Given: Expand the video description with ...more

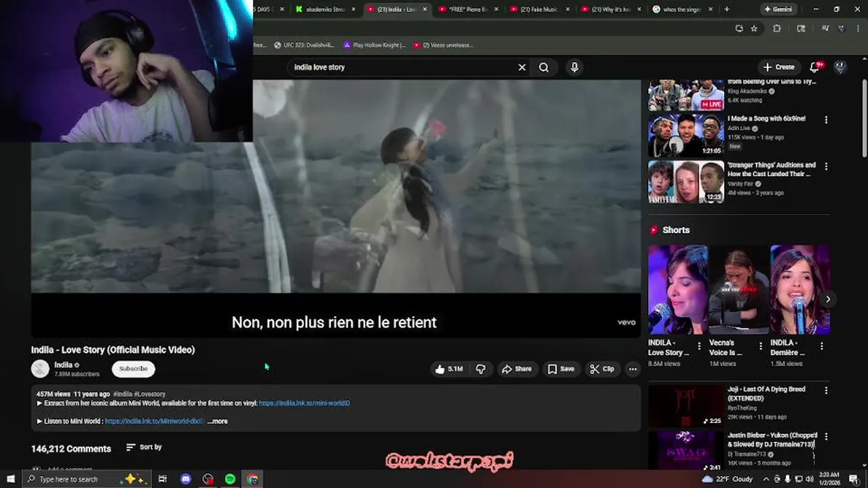Looking at the screenshot, I should click(x=218, y=421).
